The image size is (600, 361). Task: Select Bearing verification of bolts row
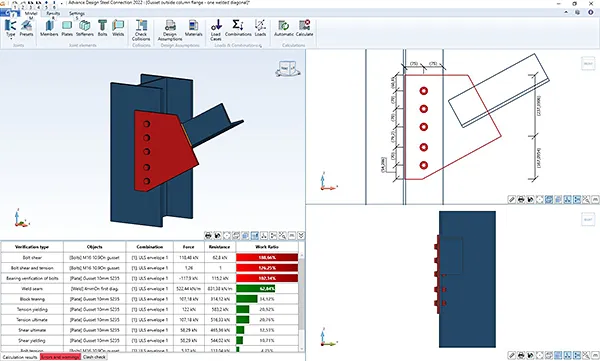(150, 278)
